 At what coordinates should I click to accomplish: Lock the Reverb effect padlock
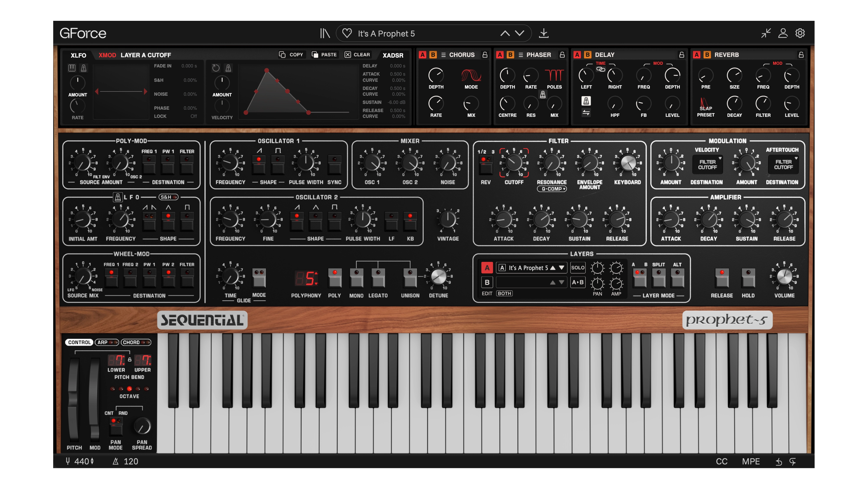pos(801,55)
